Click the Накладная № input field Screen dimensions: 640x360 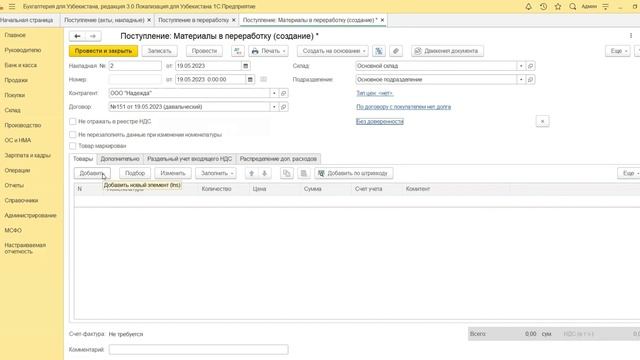[135, 66]
